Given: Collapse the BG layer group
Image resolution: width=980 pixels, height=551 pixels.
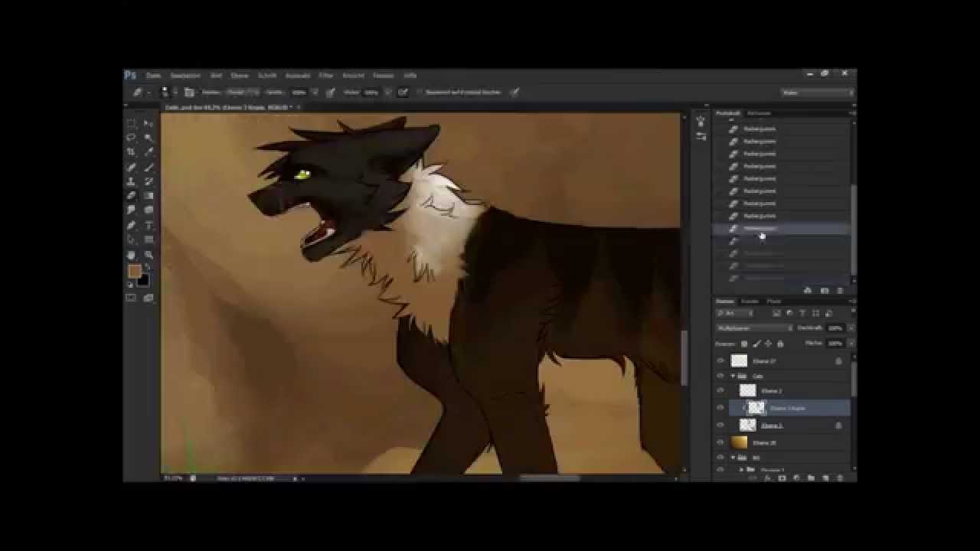Looking at the screenshot, I should pos(733,458).
